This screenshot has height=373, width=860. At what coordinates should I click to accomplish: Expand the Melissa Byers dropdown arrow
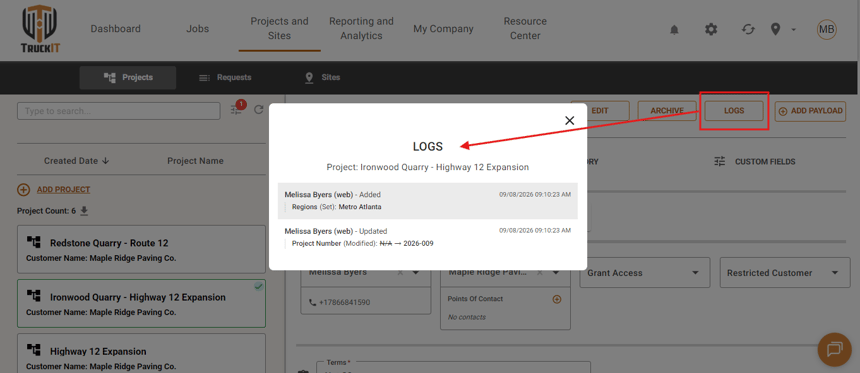pos(416,273)
